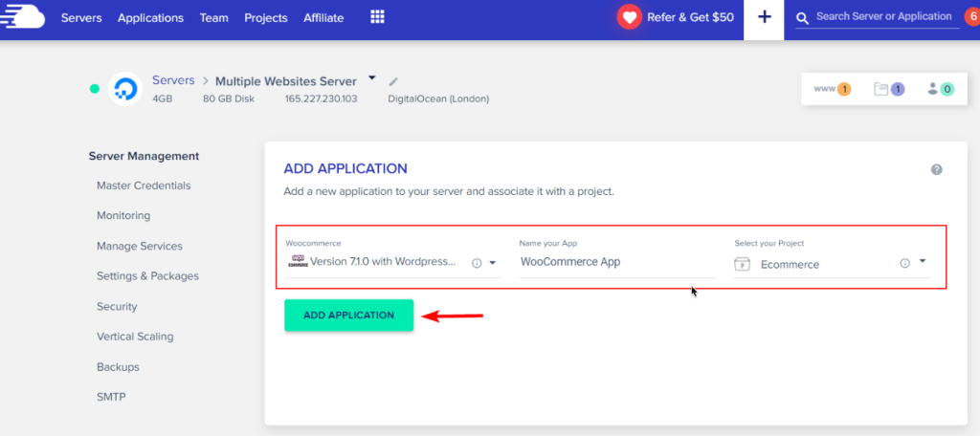The height and width of the screenshot is (436, 980).
Task: Select Manage Services in sidebar
Action: pyautogui.click(x=140, y=246)
